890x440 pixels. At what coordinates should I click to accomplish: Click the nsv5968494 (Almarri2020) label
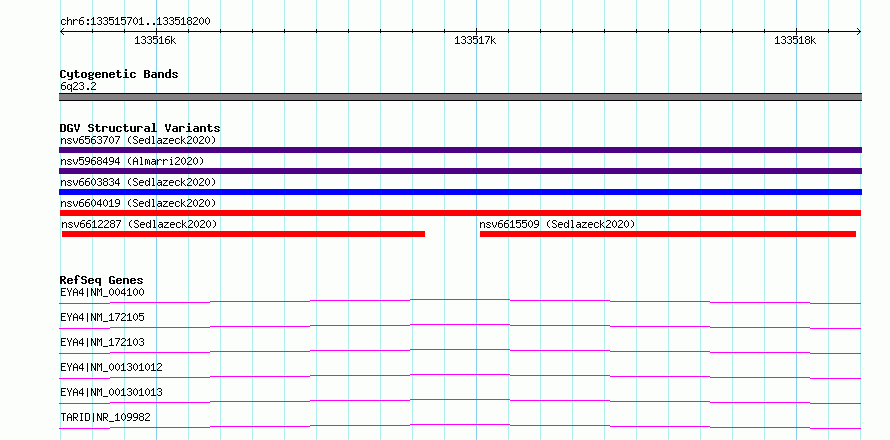click(132, 161)
